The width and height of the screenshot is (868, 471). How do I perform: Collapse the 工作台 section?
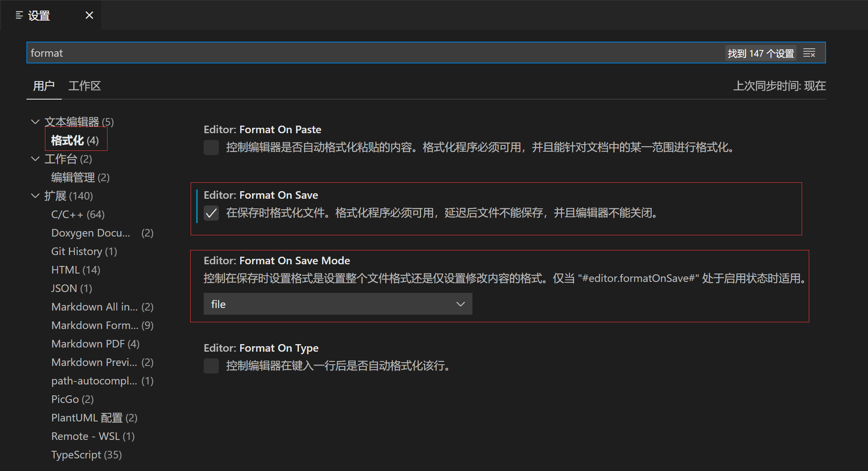pos(35,159)
